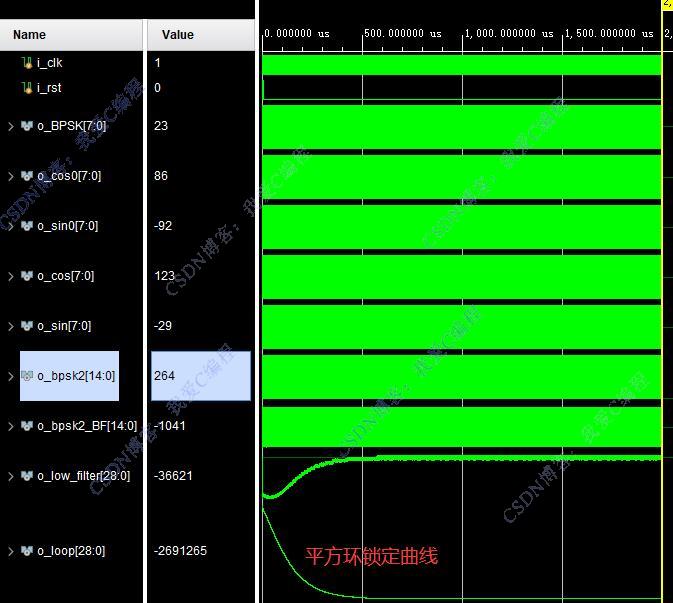Select the o_cos0[7:0] signal name
This screenshot has height=603, width=673.
[69, 176]
